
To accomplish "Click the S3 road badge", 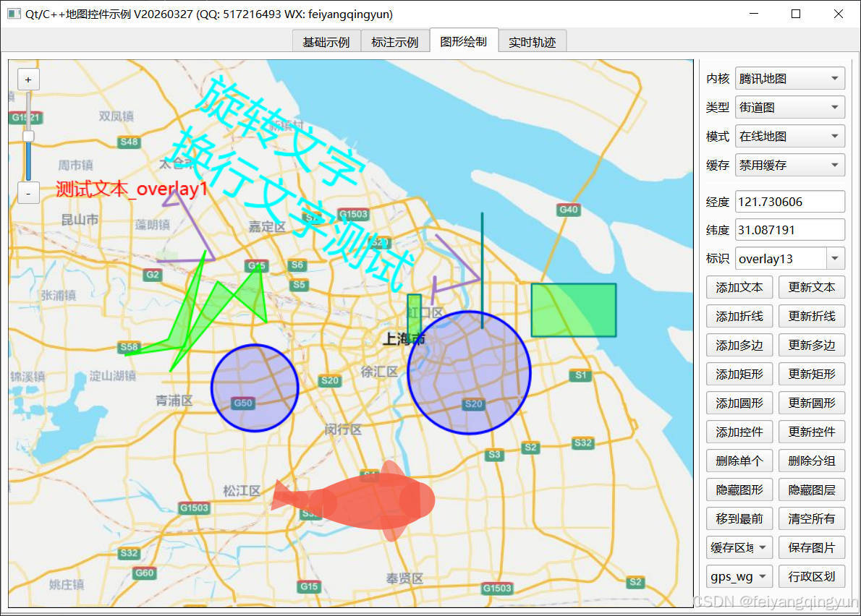I will point(495,455).
